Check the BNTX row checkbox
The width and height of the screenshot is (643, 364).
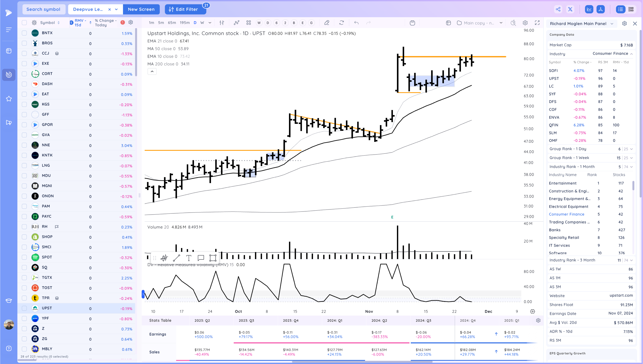[24, 33]
